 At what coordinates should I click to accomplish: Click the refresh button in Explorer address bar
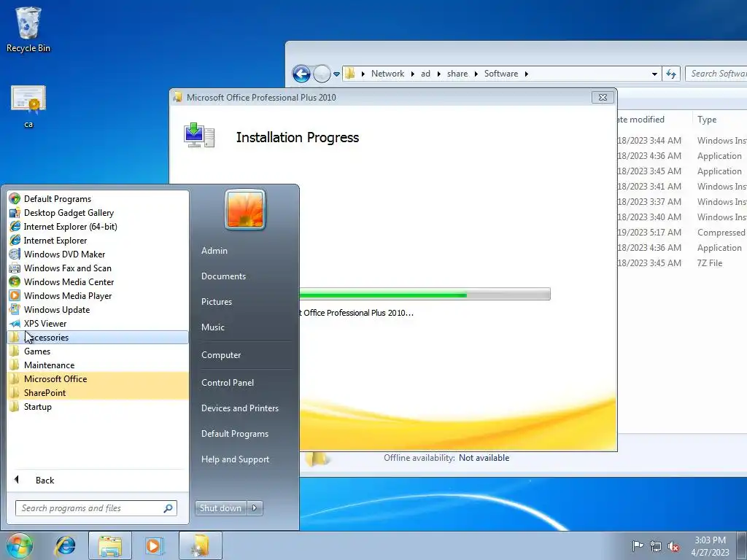(671, 74)
